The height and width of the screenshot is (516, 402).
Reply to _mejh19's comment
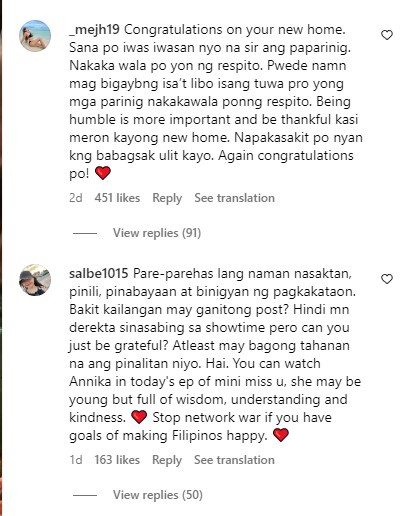[x=167, y=198]
